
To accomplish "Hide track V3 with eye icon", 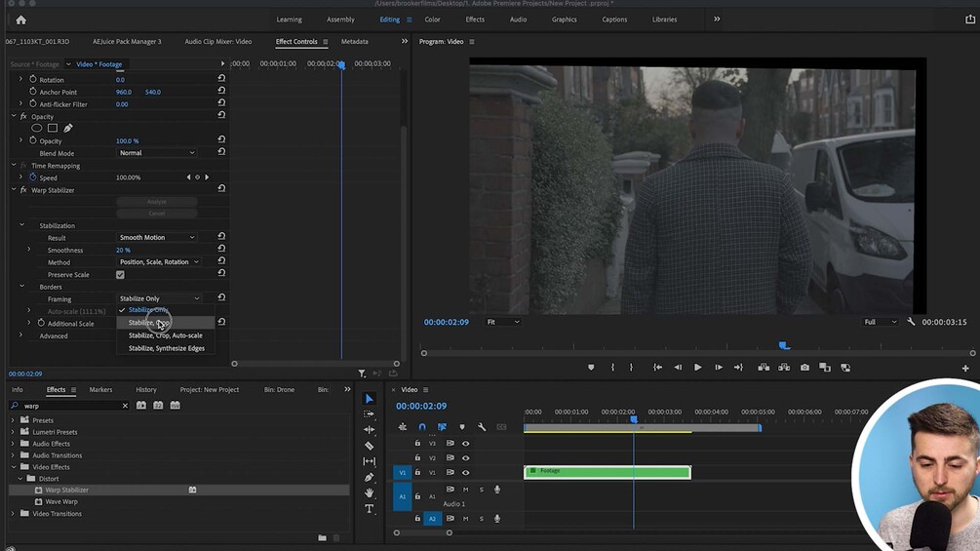I will click(x=465, y=444).
